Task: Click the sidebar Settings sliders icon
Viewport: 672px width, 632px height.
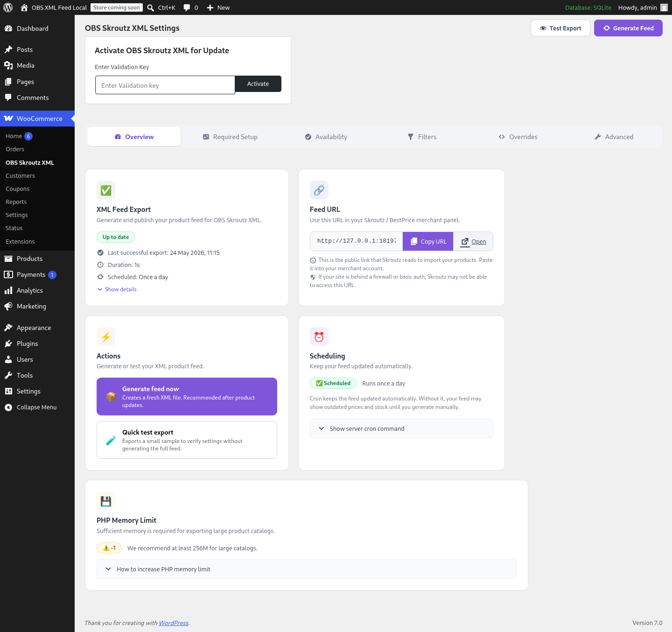Action: coord(8,391)
